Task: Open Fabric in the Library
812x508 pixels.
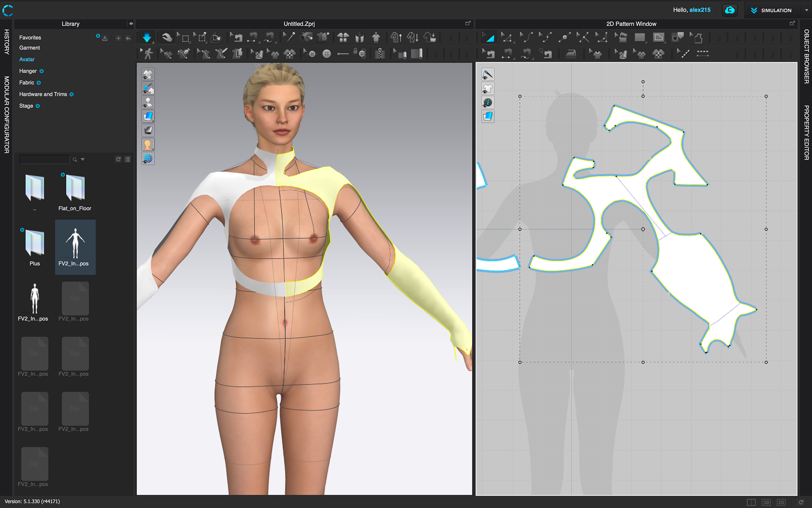Action: point(27,83)
